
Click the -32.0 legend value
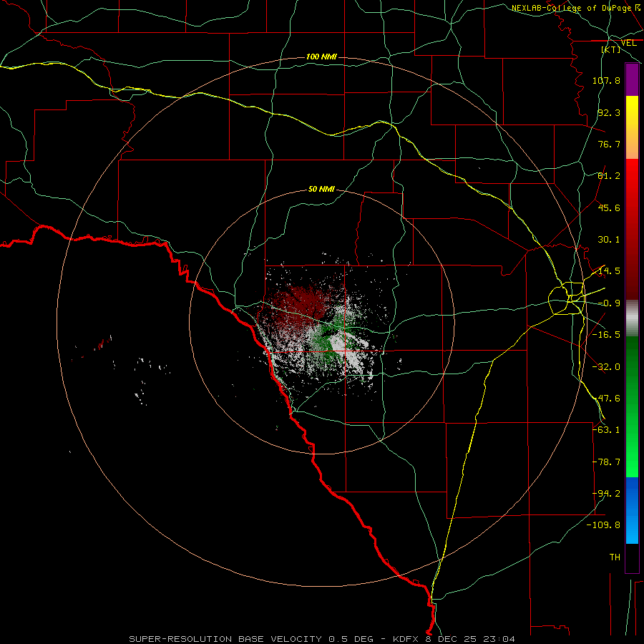pos(606,367)
